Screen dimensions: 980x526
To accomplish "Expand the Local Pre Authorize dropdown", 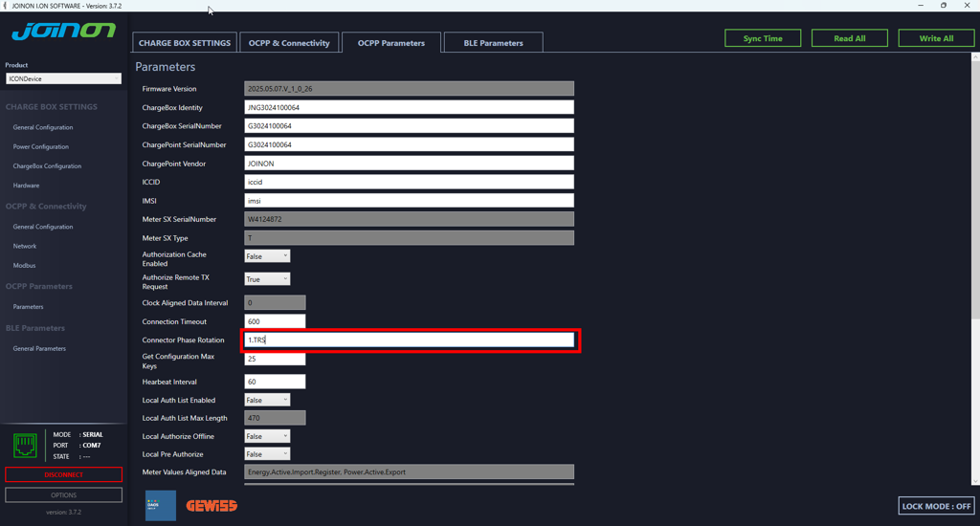I will (x=267, y=454).
